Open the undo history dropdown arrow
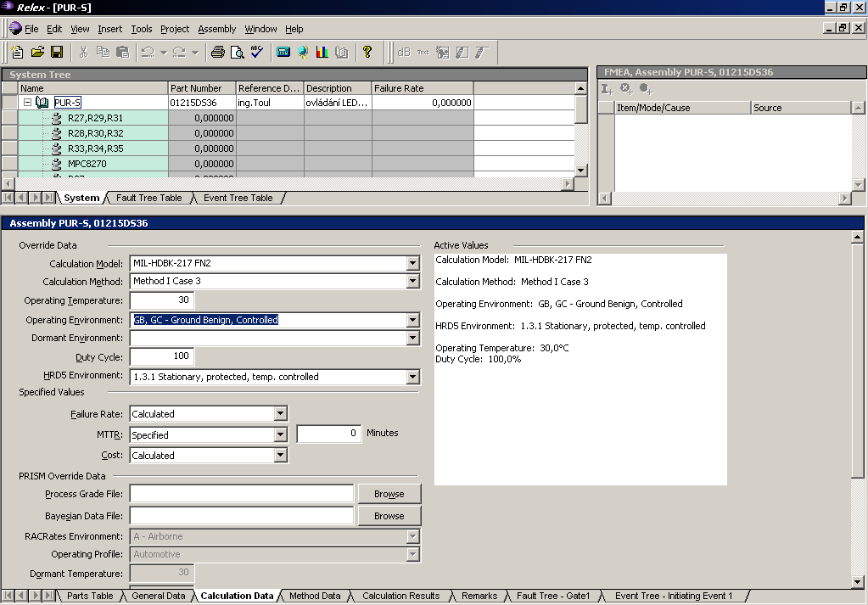The width and height of the screenshot is (868, 605). (x=163, y=53)
